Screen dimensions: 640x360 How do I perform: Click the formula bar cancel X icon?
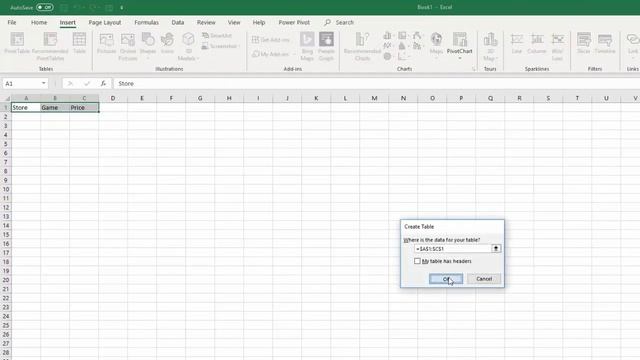pos(70,83)
